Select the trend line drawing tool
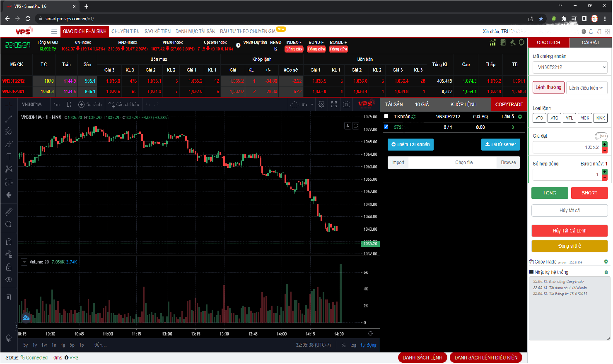613x364 pixels. (x=9, y=119)
